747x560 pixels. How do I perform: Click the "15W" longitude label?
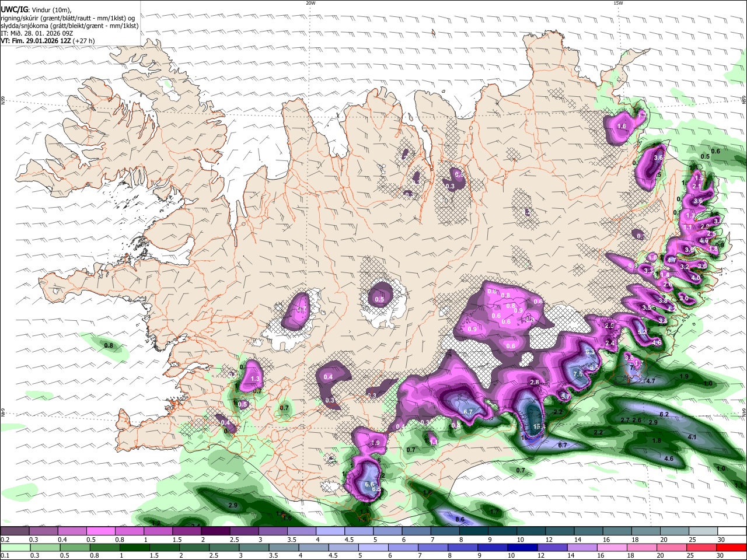pos(618,3)
